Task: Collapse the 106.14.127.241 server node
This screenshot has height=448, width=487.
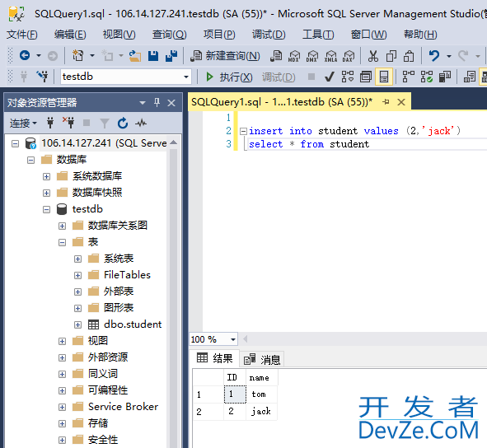Action: (15, 143)
